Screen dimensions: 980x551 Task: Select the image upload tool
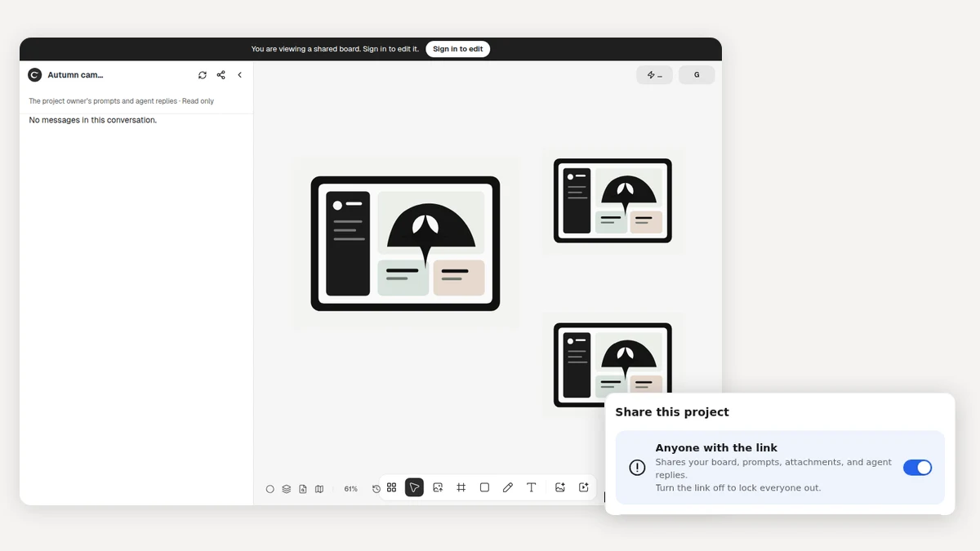(x=438, y=487)
